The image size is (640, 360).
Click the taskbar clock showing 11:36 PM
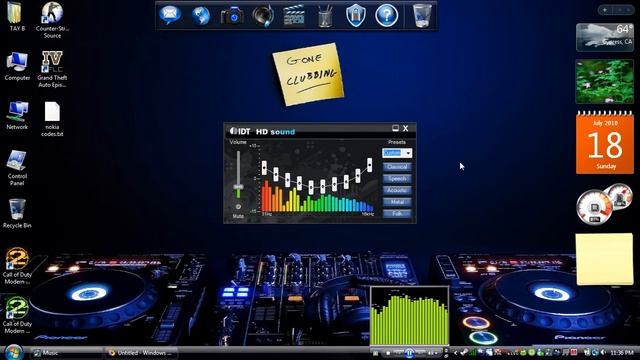[622, 353]
